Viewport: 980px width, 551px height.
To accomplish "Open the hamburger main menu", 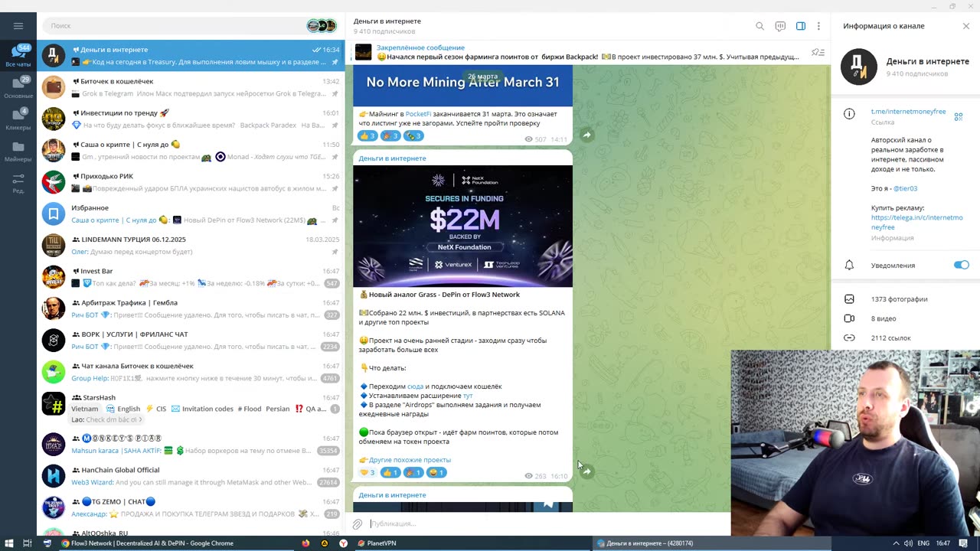I will click(x=18, y=25).
